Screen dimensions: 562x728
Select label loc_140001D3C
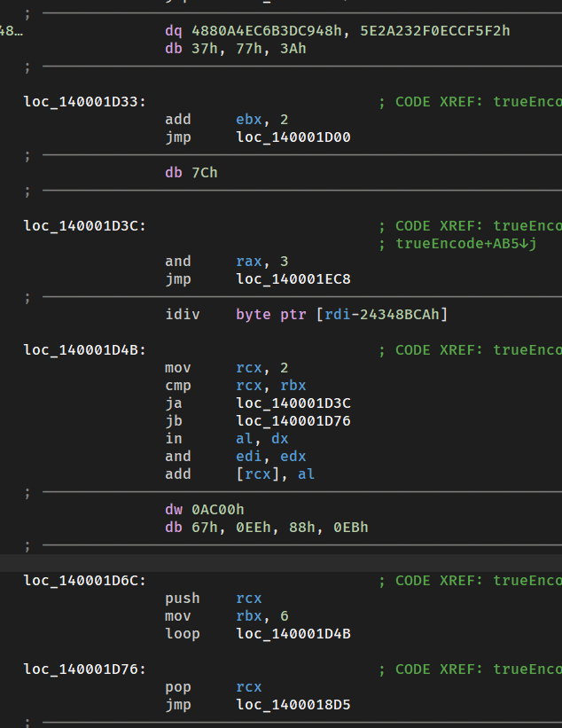click(85, 225)
